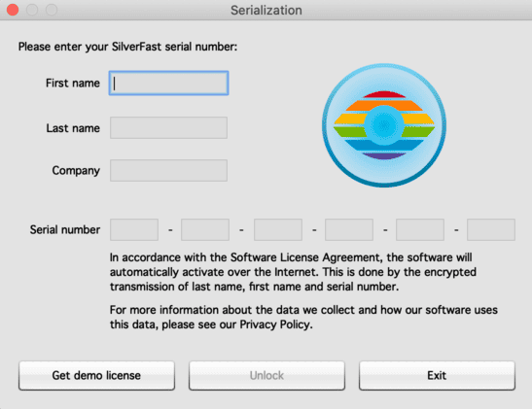Screen dimensions: 532x409
Task: Focus the Last name text field
Action: [x=168, y=127]
